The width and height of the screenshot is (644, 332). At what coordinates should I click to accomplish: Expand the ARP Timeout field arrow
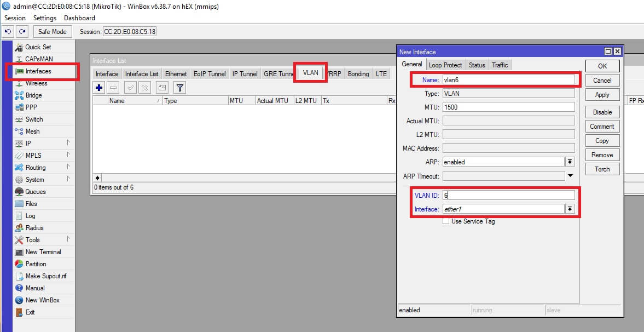570,176
